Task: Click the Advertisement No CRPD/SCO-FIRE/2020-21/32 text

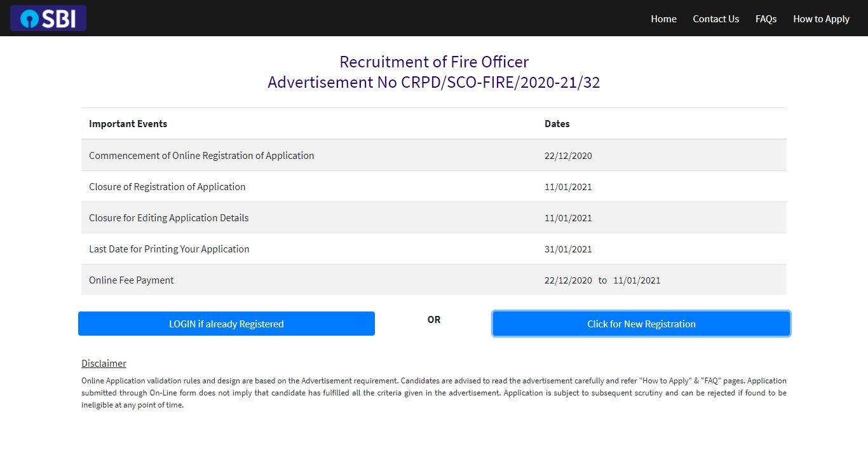Action: [433, 83]
